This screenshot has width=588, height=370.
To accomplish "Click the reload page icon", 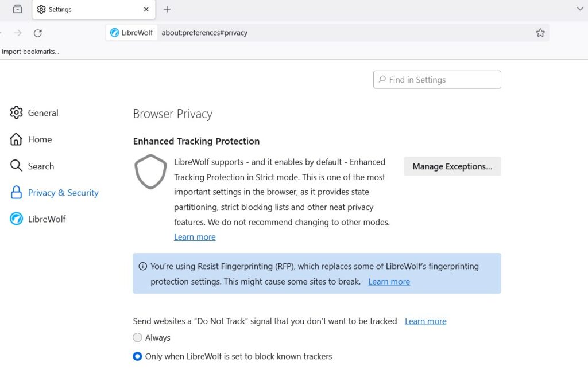I will [x=37, y=33].
